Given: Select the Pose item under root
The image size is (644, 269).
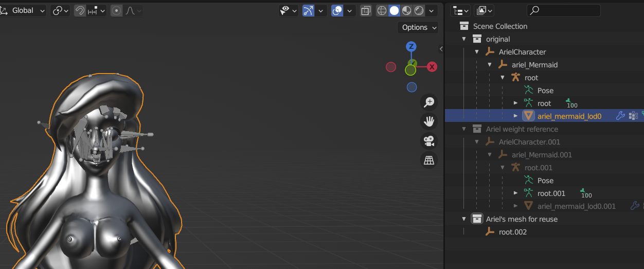Looking at the screenshot, I should 545,91.
